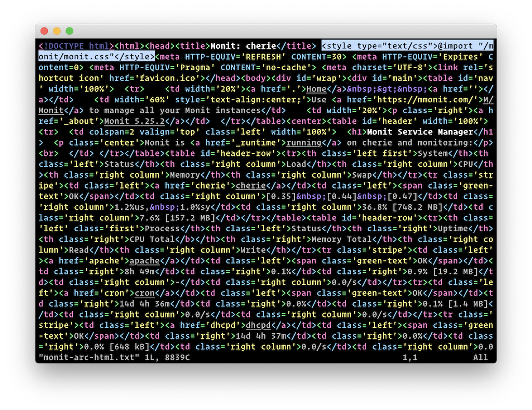Minimize the window using the yellow button
Viewport: 532px width, 410px height.
click(x=57, y=31)
